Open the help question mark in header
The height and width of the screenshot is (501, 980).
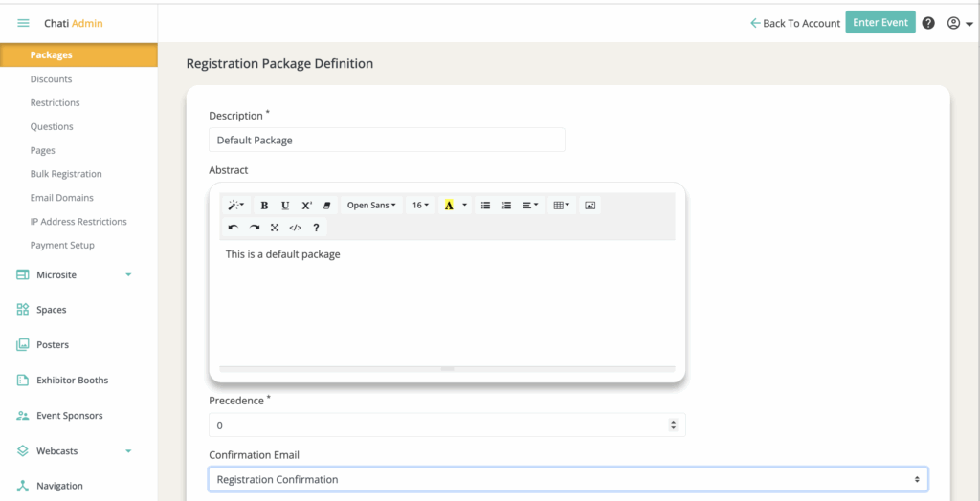coord(928,23)
